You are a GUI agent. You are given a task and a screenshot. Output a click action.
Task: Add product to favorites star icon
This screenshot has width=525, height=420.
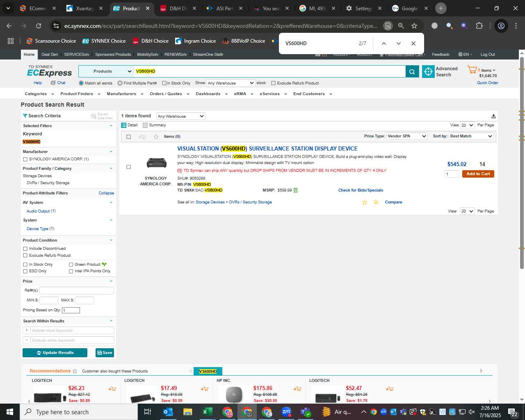click(364, 202)
